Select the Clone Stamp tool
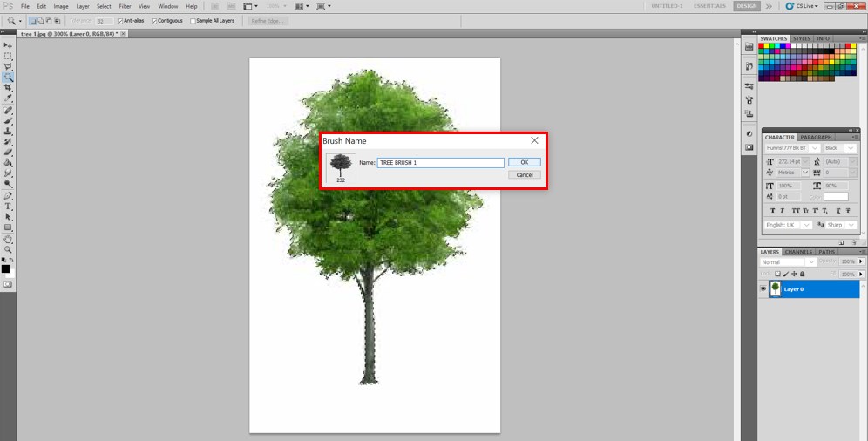The width and height of the screenshot is (868, 441). [8, 131]
